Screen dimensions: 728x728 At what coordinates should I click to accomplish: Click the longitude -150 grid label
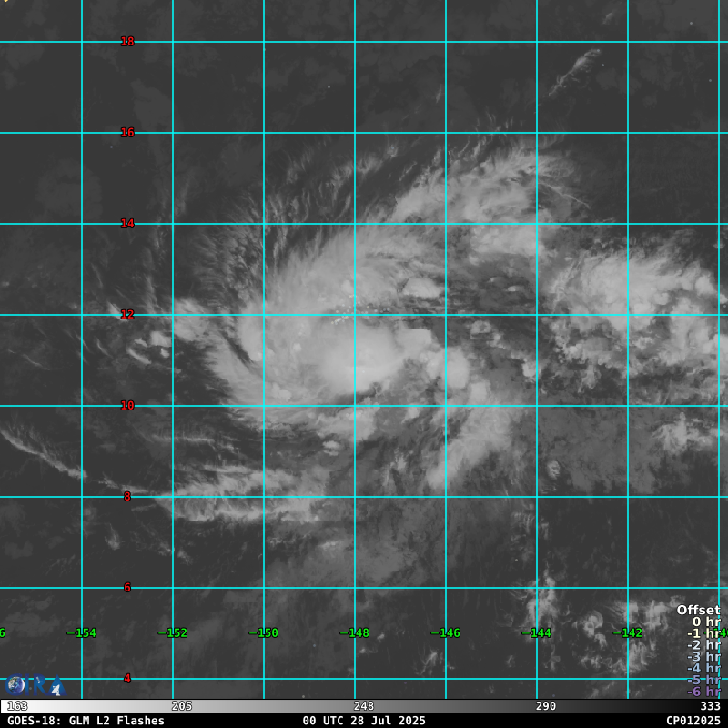point(264,633)
